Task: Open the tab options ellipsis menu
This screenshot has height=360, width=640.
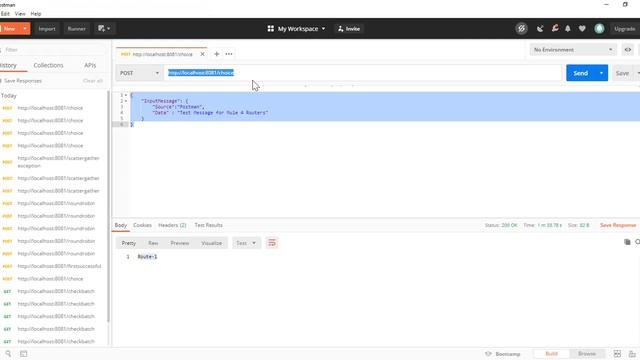Action: click(229, 54)
